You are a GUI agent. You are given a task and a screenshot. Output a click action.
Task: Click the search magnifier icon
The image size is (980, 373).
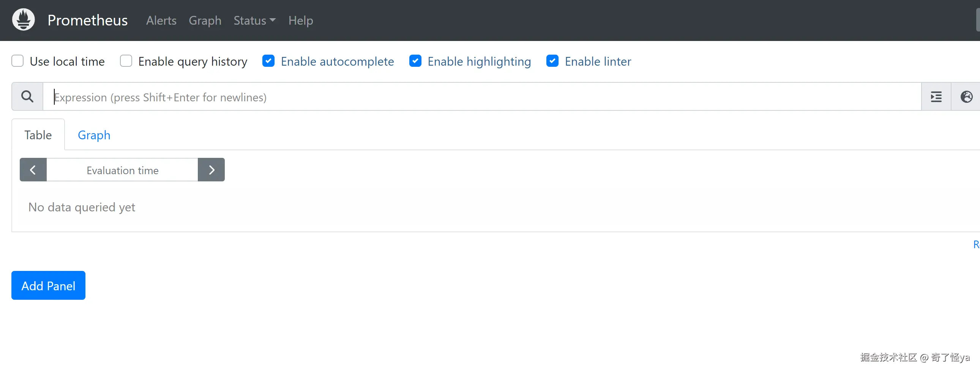pos(27,97)
